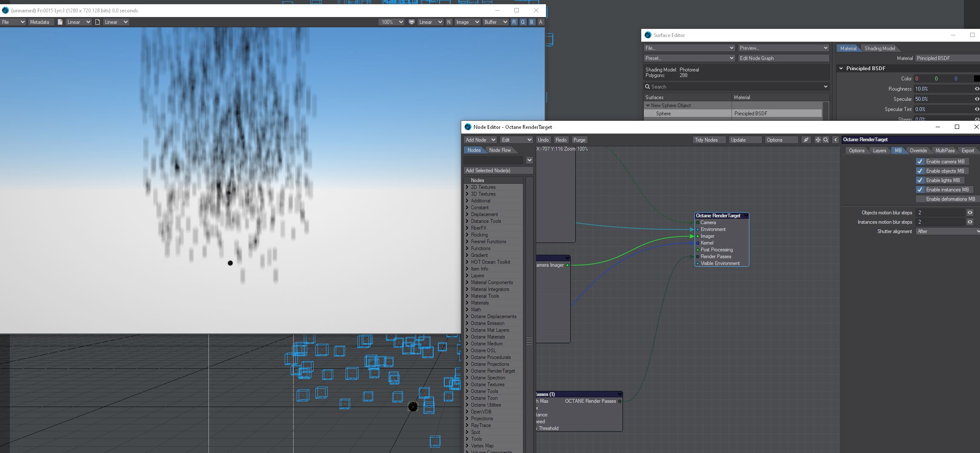Click the Octane RenderTarget node collapse arrow
This screenshot has height=453, width=980.
tap(746, 216)
